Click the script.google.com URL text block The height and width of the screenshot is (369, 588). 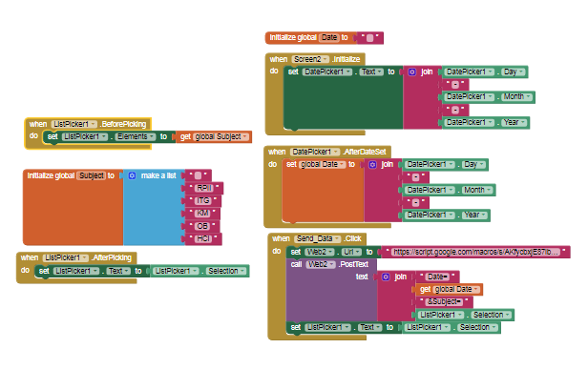[x=476, y=252]
